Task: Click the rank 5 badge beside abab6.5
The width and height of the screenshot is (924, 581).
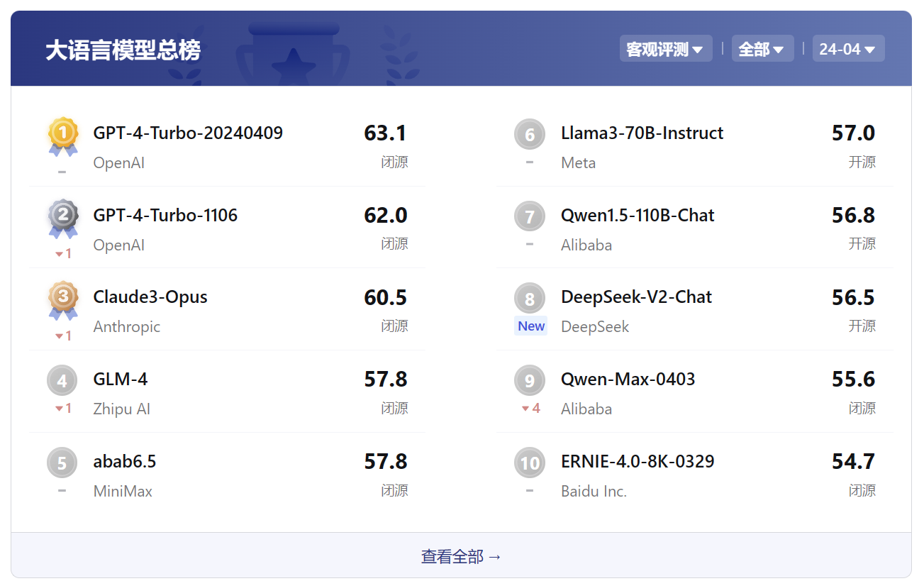Action: point(62,463)
